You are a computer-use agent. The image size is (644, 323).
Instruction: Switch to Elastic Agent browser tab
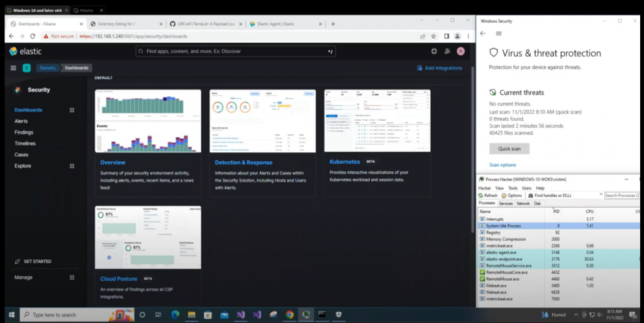286,24
